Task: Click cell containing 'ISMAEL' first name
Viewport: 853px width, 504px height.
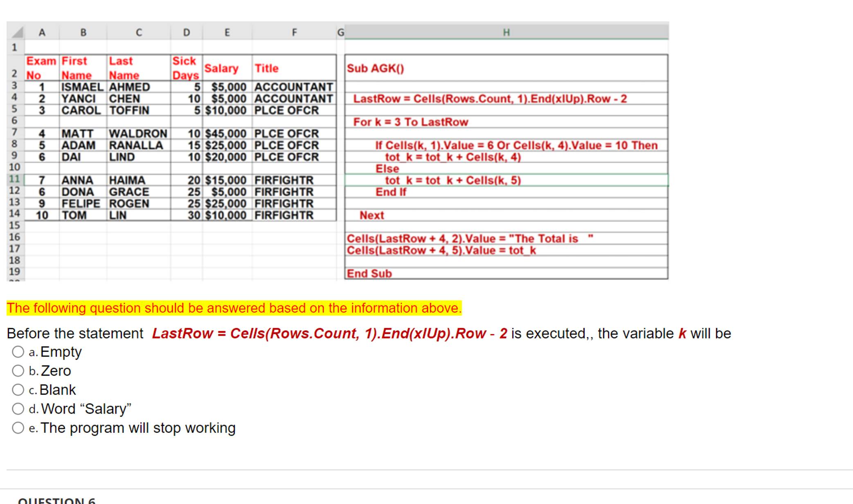Action: [x=82, y=87]
